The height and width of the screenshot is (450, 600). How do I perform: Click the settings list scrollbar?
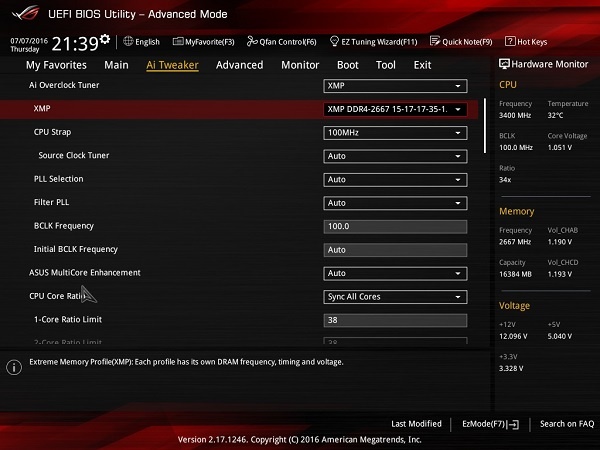tap(485, 126)
